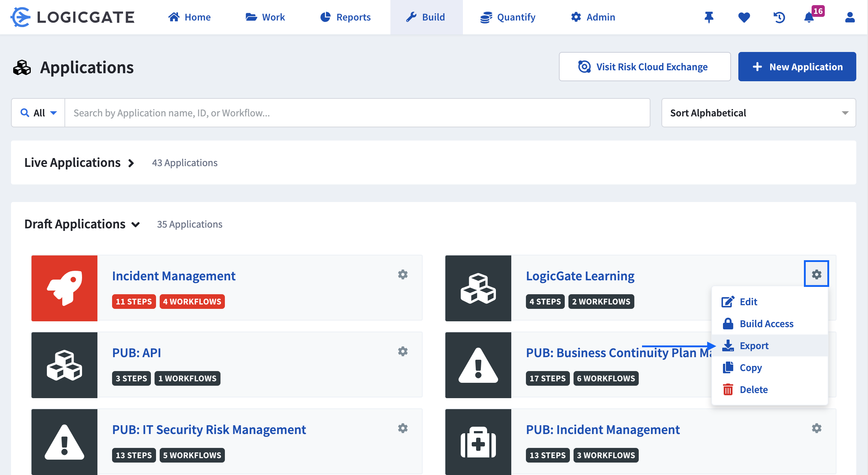The height and width of the screenshot is (475, 868).
Task: Click the 5 WORKFLOWS badge
Action: 192,455
